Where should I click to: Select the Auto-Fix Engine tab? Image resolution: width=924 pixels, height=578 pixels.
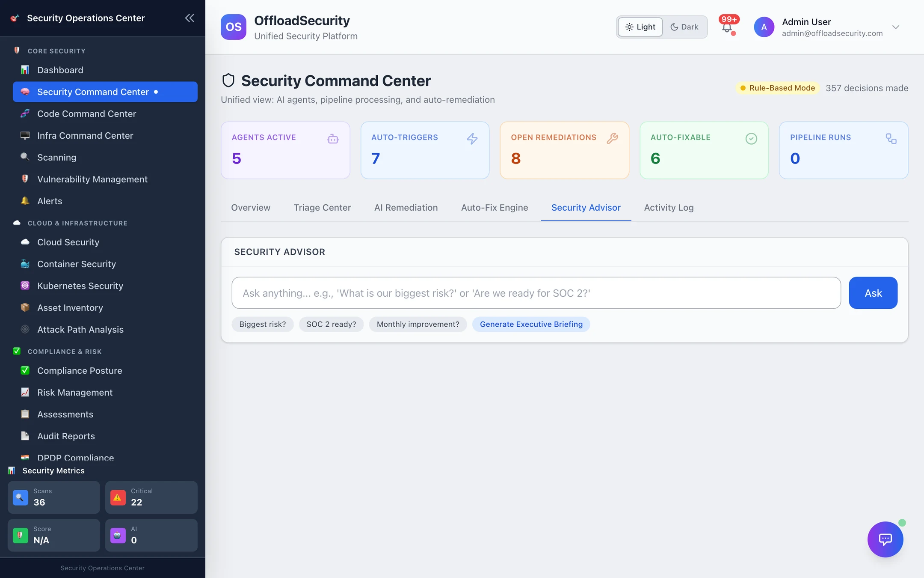click(495, 208)
